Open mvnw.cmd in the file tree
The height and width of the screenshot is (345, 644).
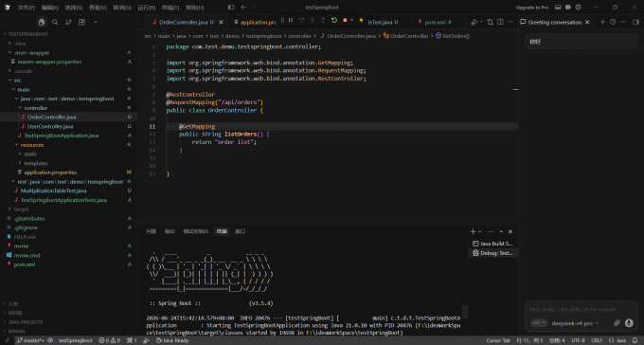(68, 255)
